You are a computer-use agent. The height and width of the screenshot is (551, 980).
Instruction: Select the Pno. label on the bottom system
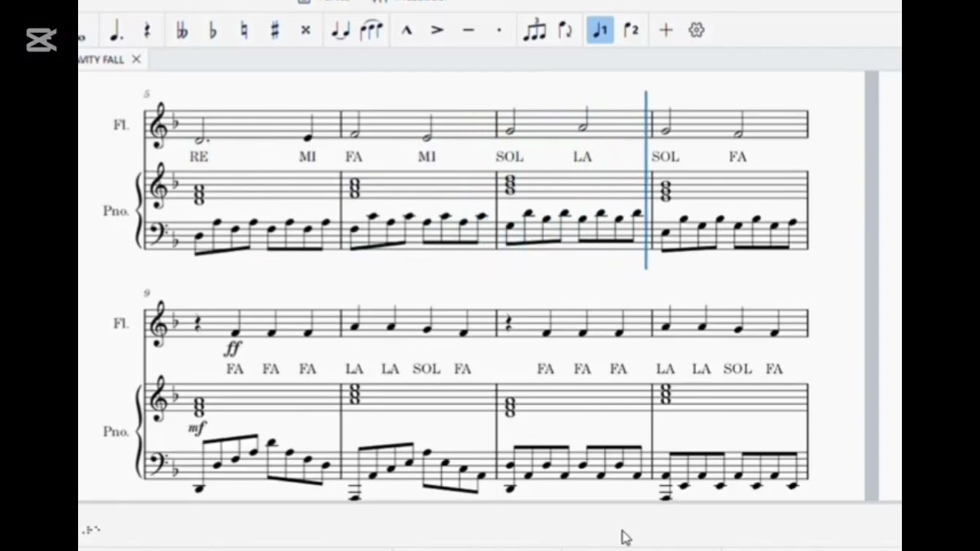(x=116, y=432)
